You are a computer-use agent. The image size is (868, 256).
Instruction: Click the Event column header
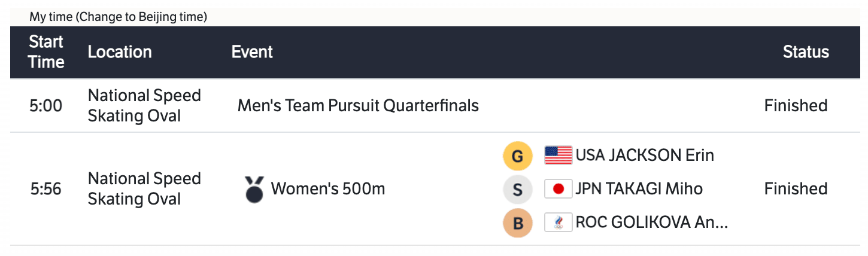point(252,52)
